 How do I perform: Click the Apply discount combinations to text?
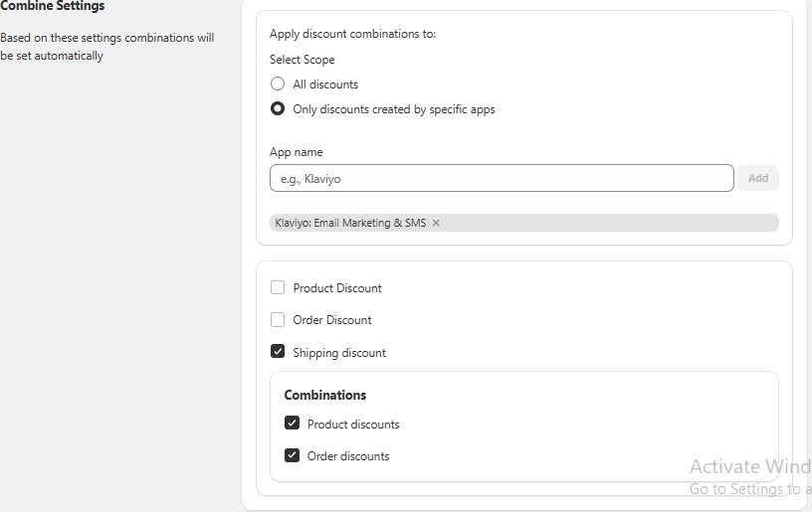click(x=352, y=34)
